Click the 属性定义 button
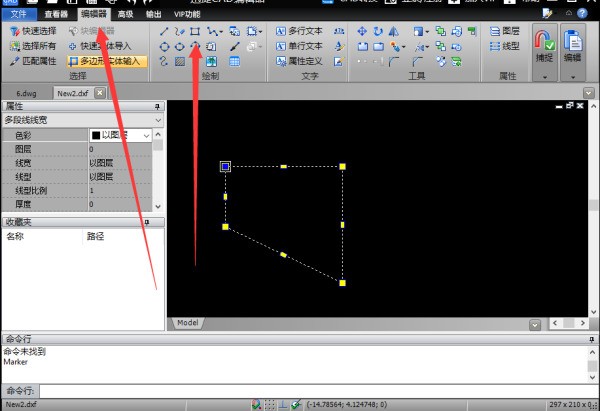 (x=299, y=61)
